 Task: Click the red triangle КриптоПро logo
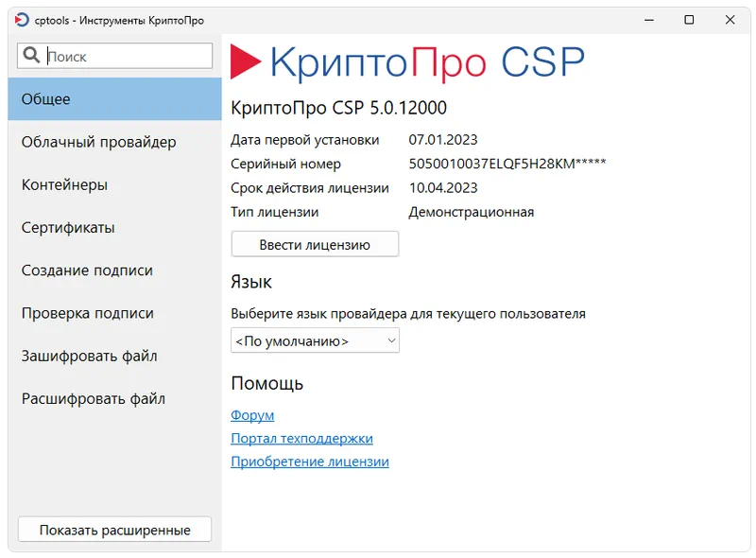pos(246,61)
